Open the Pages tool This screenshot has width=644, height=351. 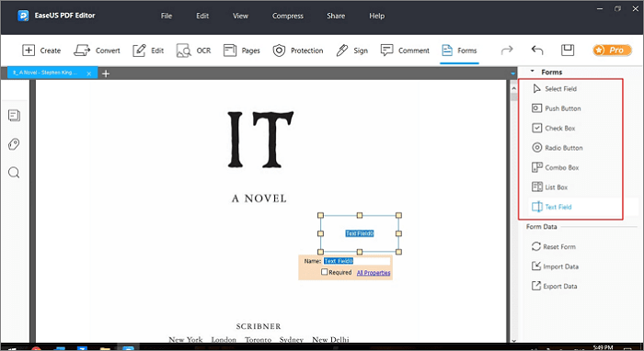241,51
